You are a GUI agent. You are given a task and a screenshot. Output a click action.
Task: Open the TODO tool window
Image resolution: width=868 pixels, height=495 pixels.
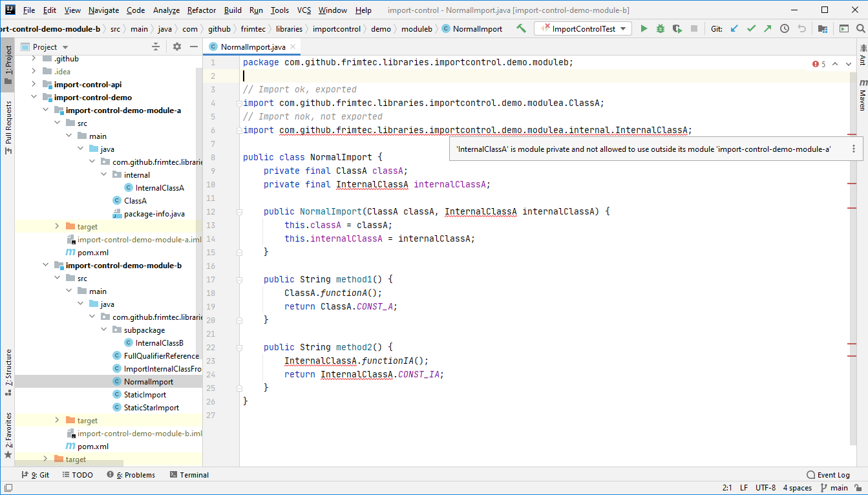tap(78, 475)
